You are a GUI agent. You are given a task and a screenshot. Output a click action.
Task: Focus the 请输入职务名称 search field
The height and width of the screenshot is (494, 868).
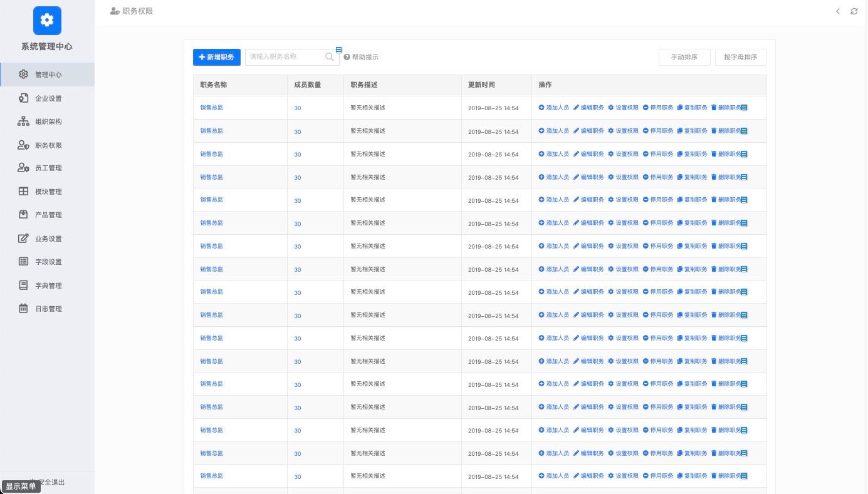[284, 57]
